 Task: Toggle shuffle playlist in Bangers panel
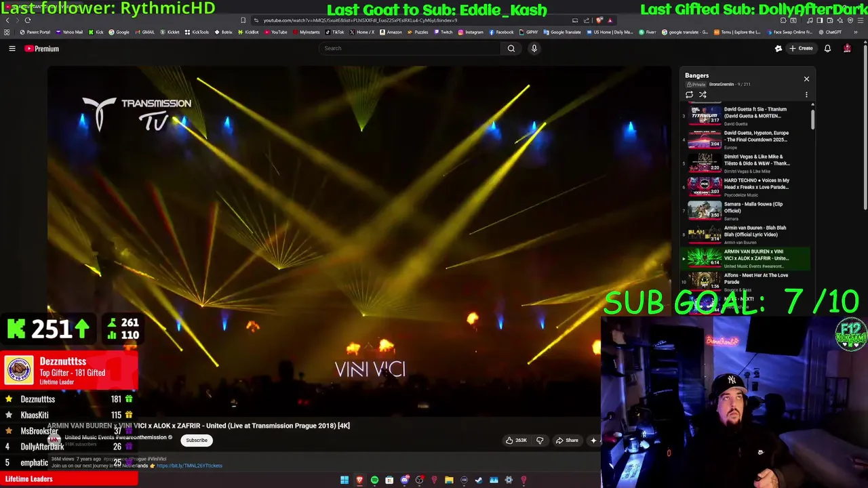(703, 94)
